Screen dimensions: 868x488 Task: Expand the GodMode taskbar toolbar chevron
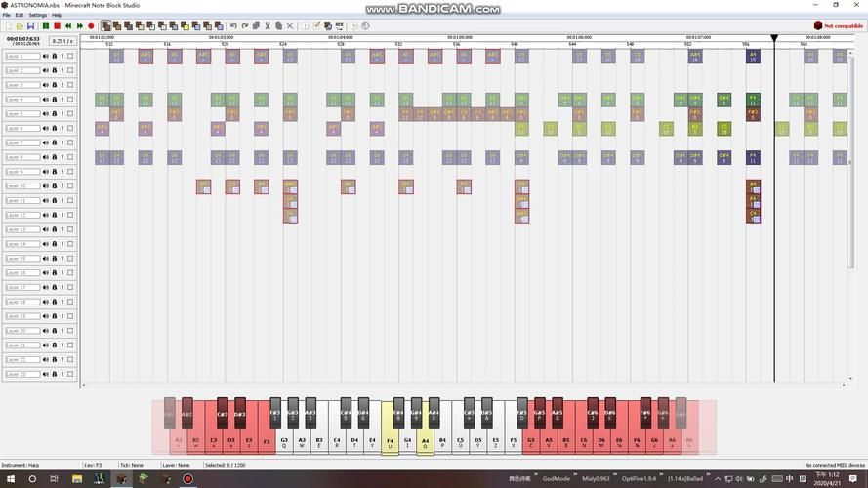pyautogui.click(x=576, y=475)
